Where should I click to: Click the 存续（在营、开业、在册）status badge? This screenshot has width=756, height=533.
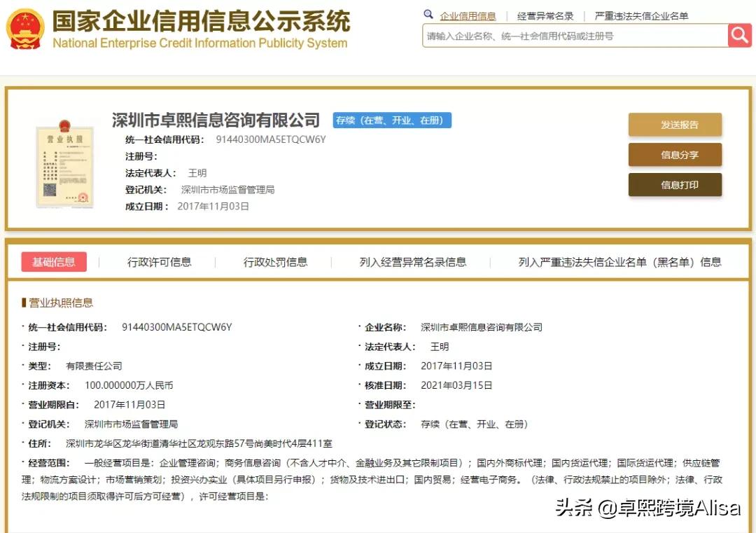click(x=392, y=120)
